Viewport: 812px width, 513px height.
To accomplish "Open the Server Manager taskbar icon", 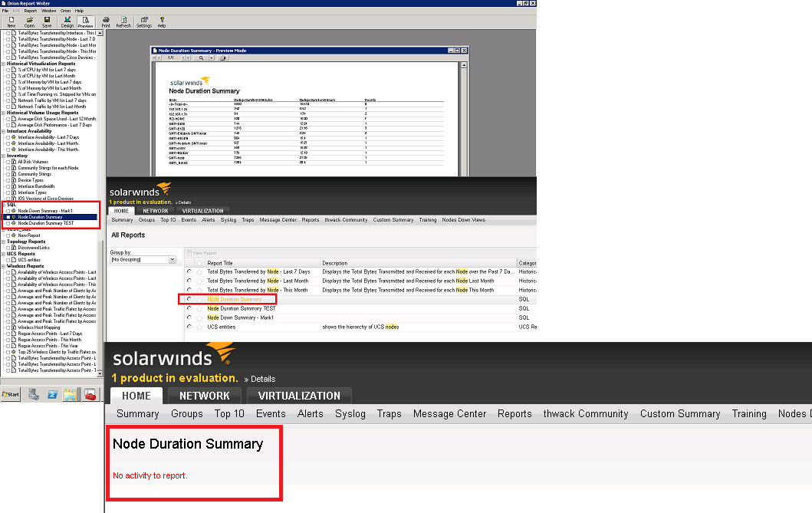I will [x=34, y=394].
